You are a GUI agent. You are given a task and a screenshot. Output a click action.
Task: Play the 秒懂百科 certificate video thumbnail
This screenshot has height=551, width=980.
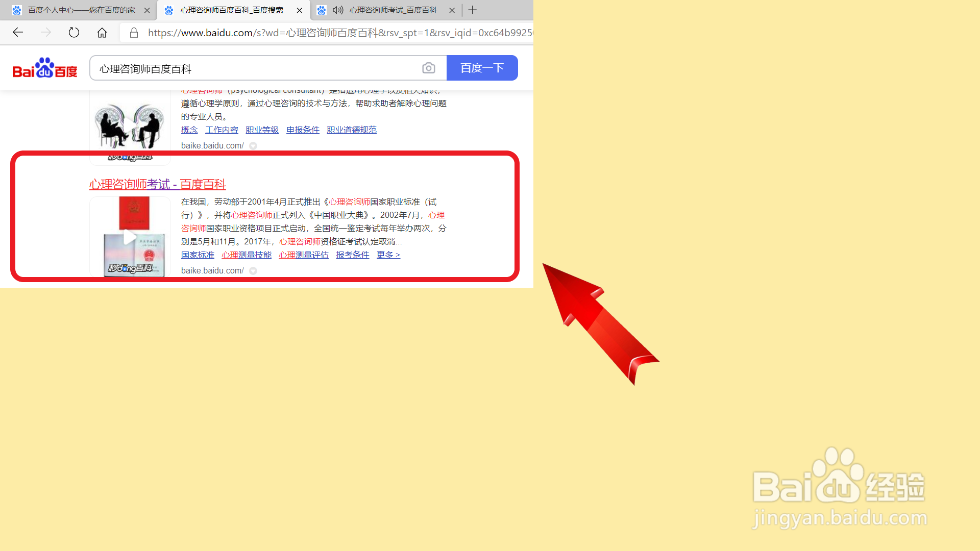coord(130,237)
